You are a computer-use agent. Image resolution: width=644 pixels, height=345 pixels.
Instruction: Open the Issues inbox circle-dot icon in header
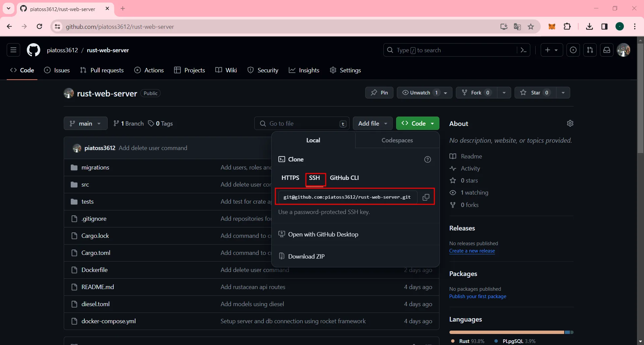click(x=573, y=50)
